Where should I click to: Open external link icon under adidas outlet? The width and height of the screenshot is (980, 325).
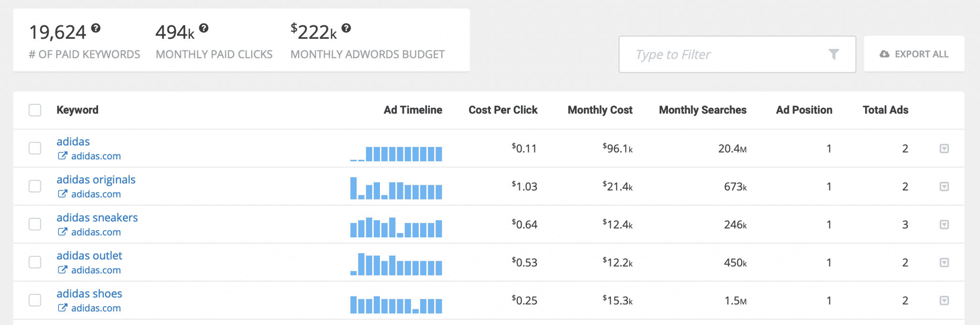click(62, 269)
